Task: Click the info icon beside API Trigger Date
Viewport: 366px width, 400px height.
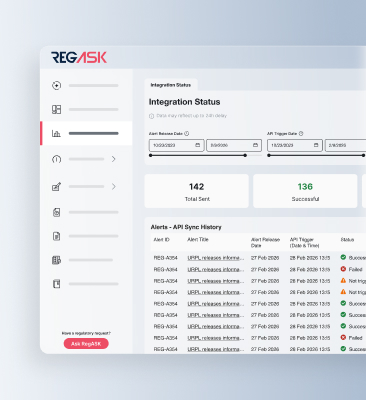Action: tap(301, 133)
